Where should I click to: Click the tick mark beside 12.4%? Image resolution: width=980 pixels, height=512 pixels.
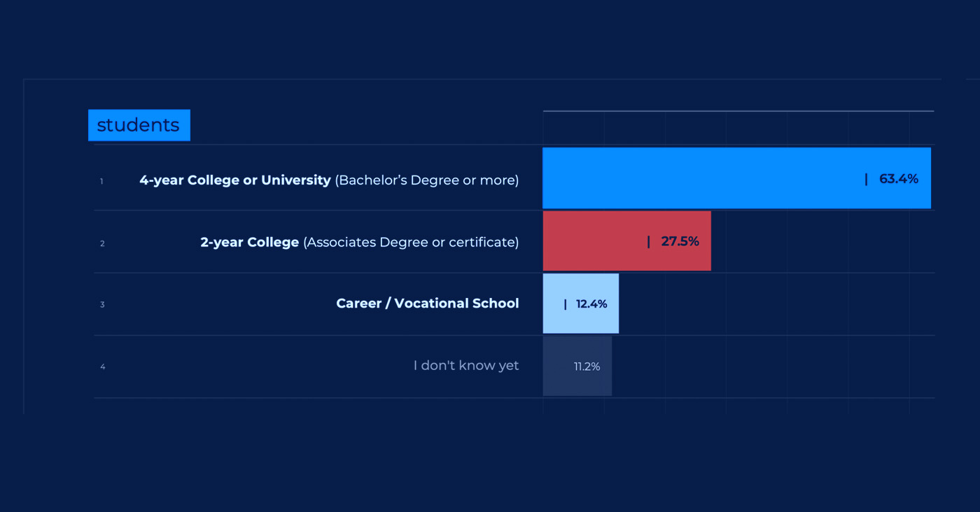click(x=565, y=304)
